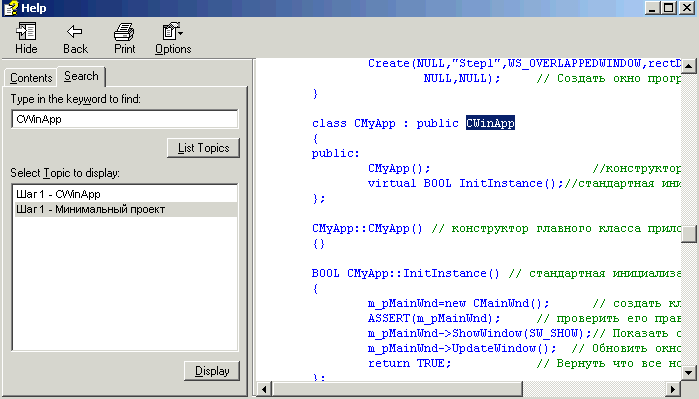Click "Select Topic to display" label

(x=65, y=173)
